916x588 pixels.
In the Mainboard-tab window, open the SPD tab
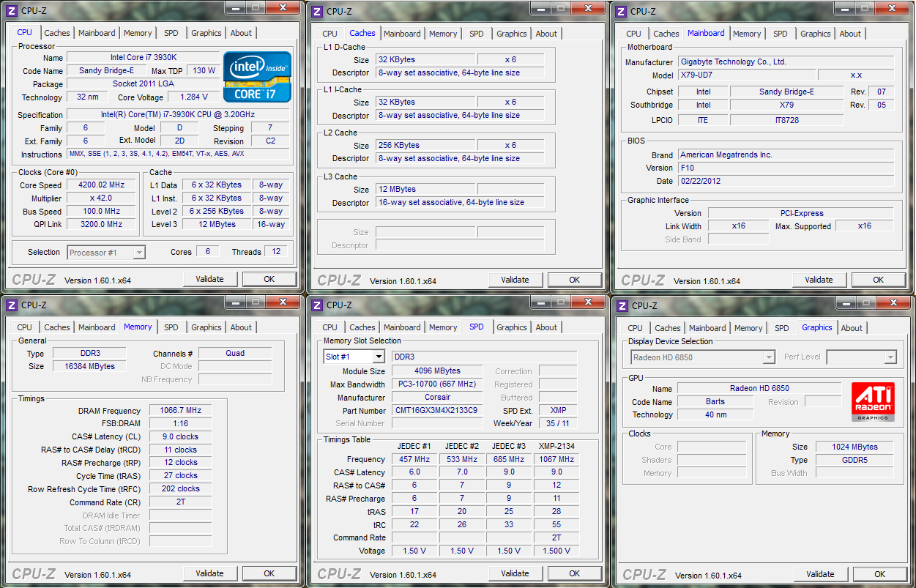click(781, 34)
